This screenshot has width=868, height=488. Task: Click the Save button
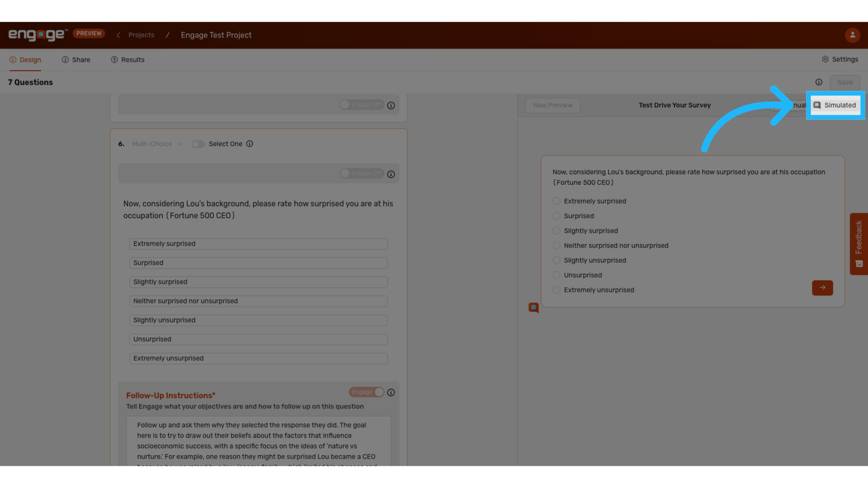844,82
